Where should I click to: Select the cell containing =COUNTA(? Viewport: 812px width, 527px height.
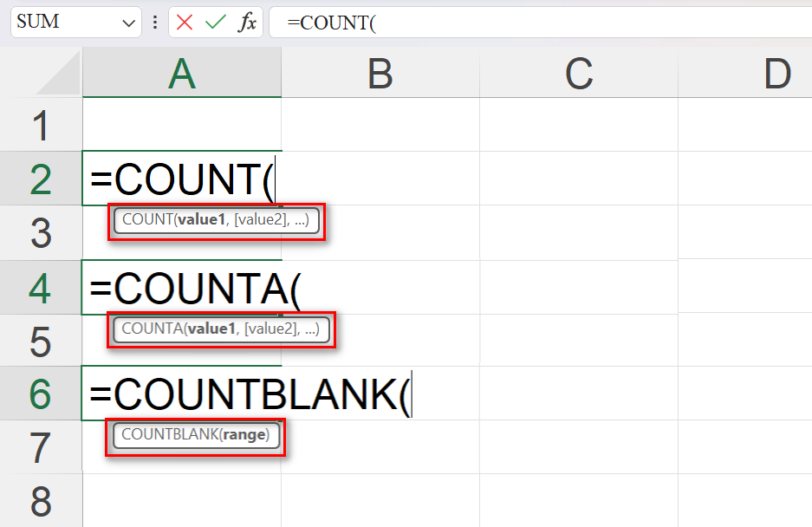coord(181,288)
